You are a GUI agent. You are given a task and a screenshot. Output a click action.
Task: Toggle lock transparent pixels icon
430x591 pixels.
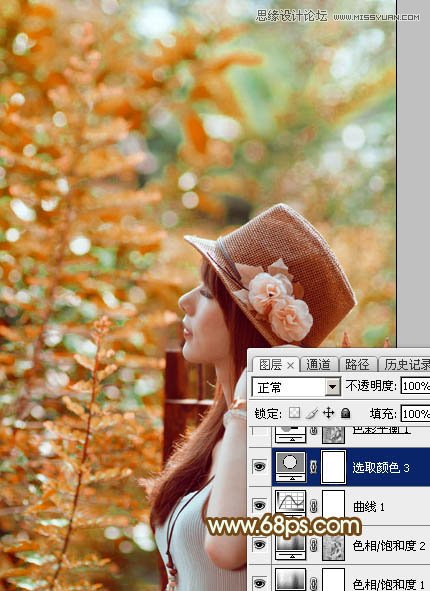[x=294, y=413]
